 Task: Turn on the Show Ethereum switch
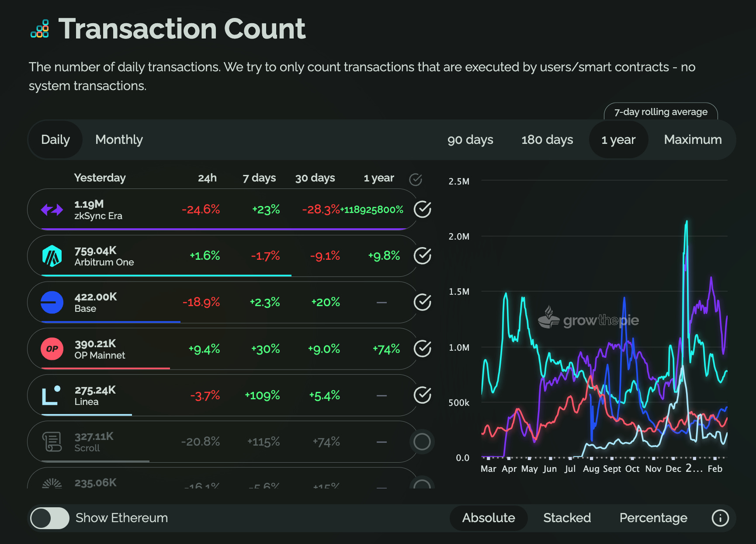point(50,518)
